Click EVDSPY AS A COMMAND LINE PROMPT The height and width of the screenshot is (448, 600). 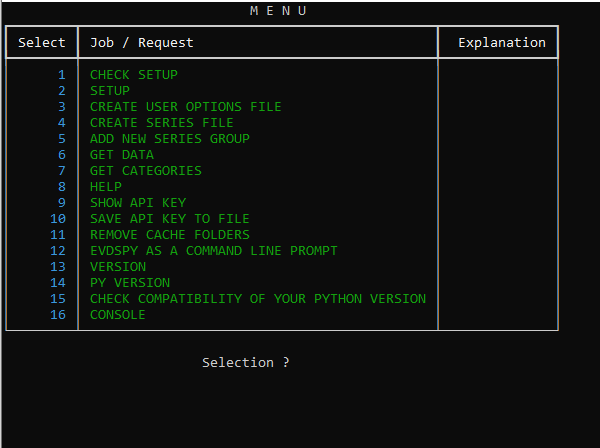214,251
